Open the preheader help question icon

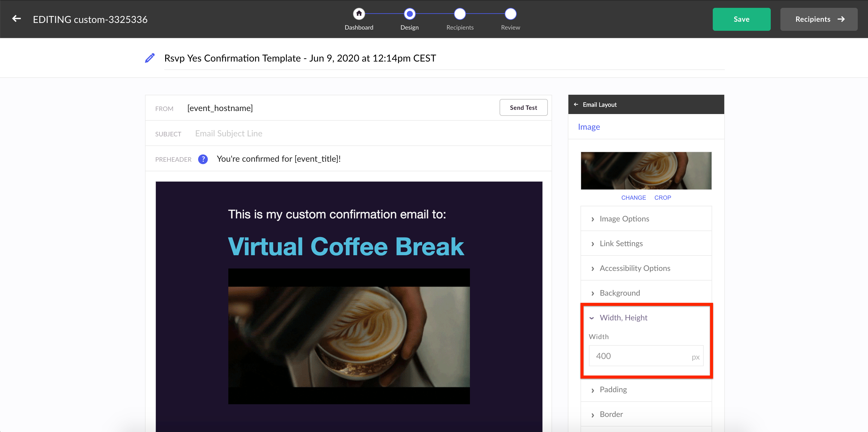tap(203, 159)
